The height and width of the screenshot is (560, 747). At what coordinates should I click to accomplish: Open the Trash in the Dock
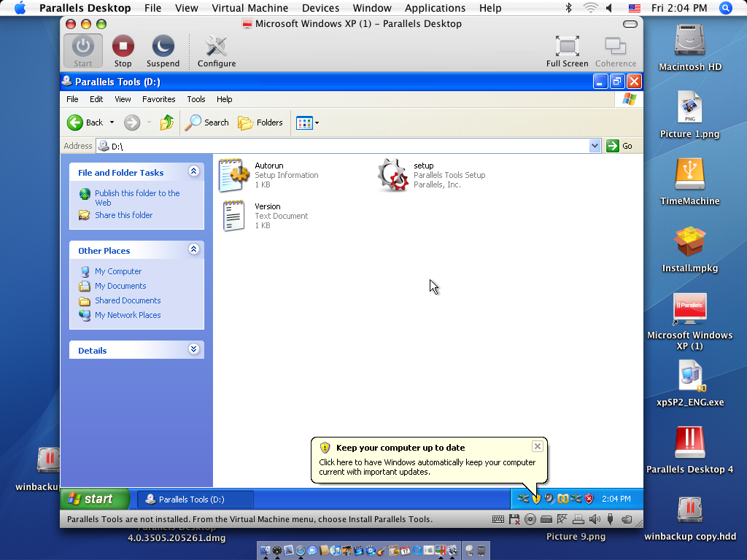[481, 551]
